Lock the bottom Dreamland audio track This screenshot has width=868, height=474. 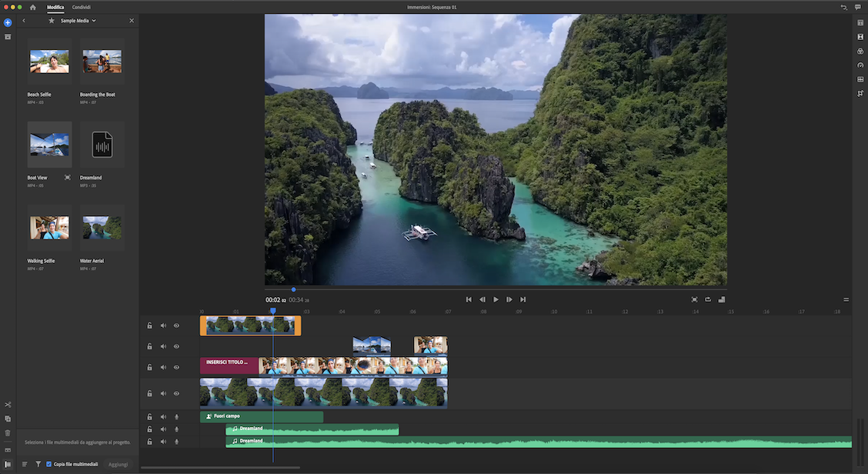pos(150,442)
